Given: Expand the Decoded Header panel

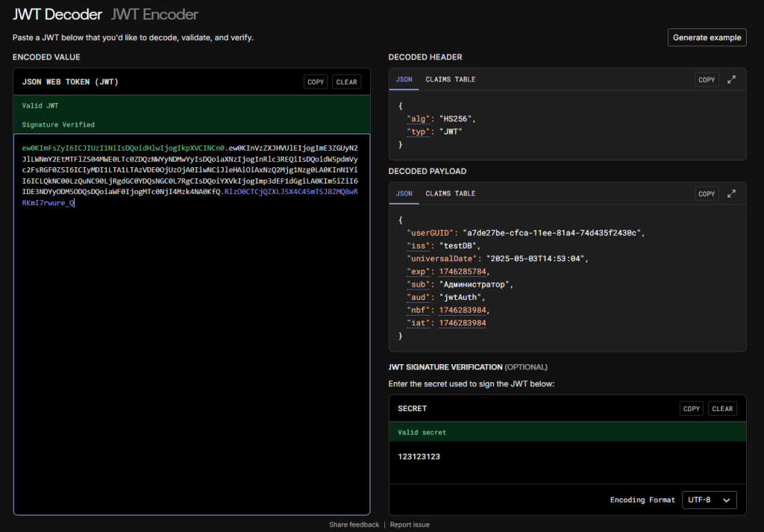Looking at the screenshot, I should pos(731,80).
